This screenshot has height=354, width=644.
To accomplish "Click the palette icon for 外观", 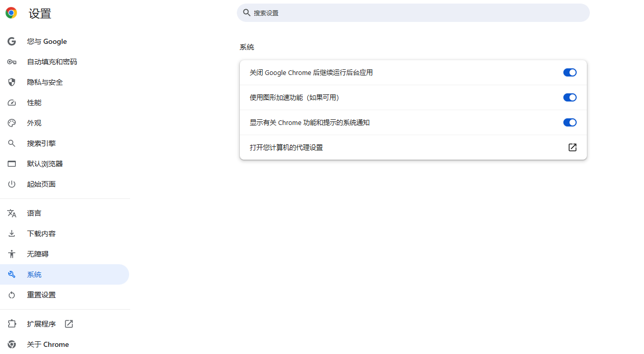I will point(12,123).
